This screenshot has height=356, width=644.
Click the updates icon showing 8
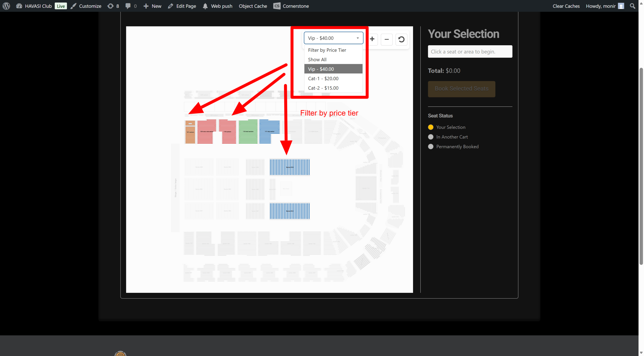pos(113,6)
